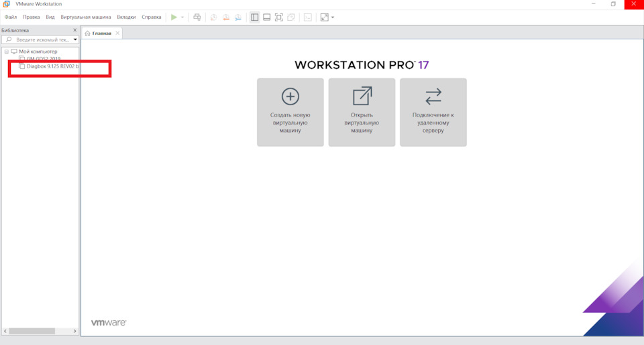
Task: Click the Revert to Snapshot icon
Action: coord(226,17)
